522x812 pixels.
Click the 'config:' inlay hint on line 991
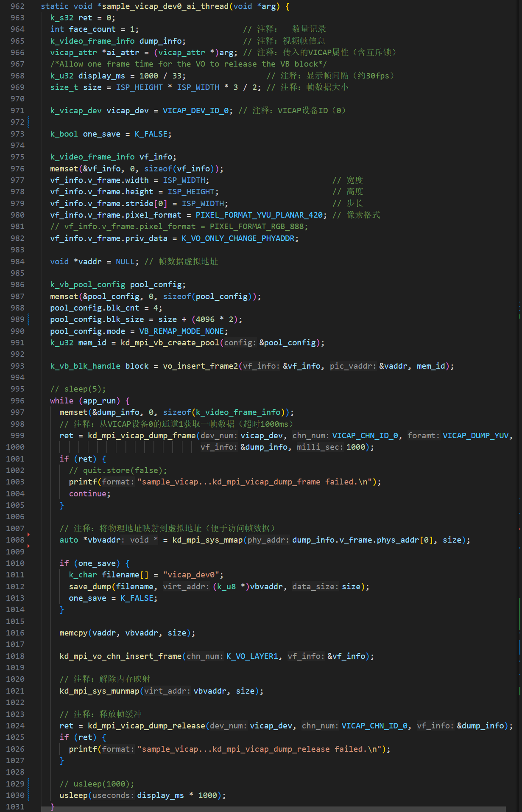[x=240, y=343]
